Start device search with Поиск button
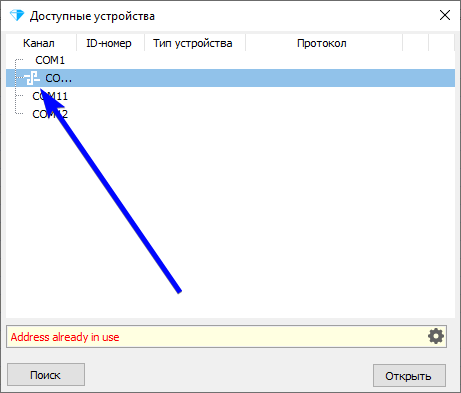This screenshot has height=393, width=461. [x=46, y=375]
